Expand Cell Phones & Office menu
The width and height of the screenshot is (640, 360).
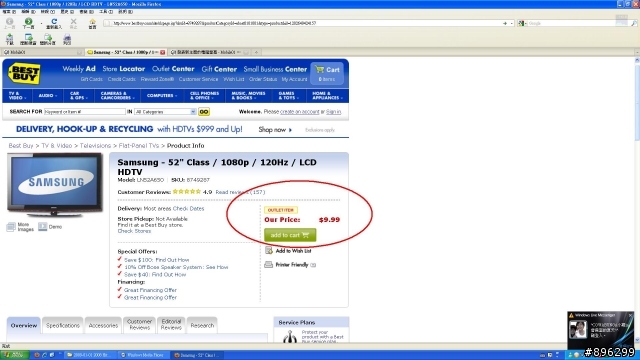tap(204, 96)
